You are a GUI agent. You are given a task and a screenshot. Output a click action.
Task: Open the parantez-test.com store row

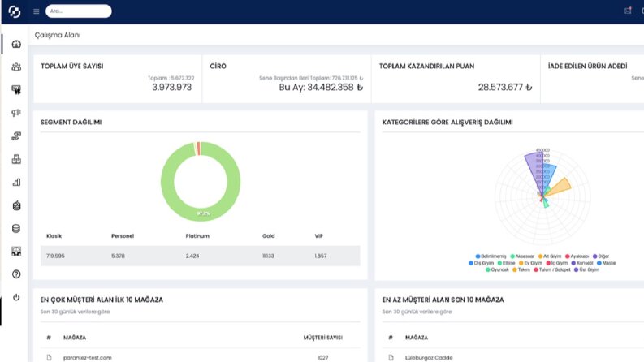(201, 357)
